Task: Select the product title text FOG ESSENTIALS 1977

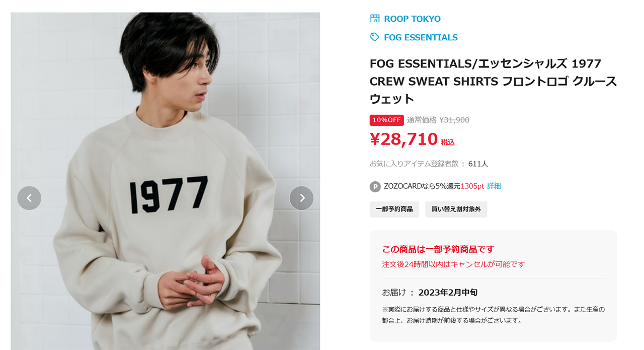Action: pos(493,81)
